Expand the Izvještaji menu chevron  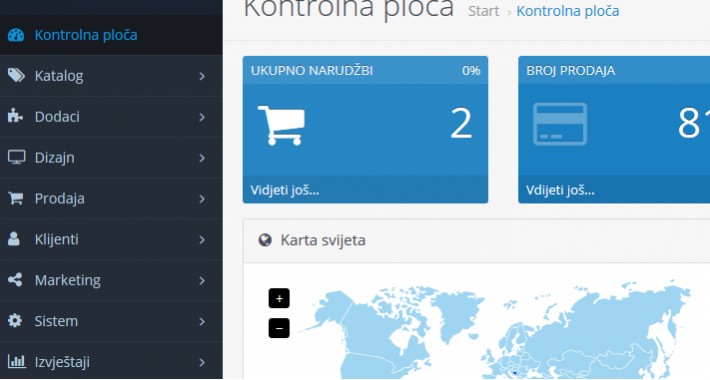point(202,362)
